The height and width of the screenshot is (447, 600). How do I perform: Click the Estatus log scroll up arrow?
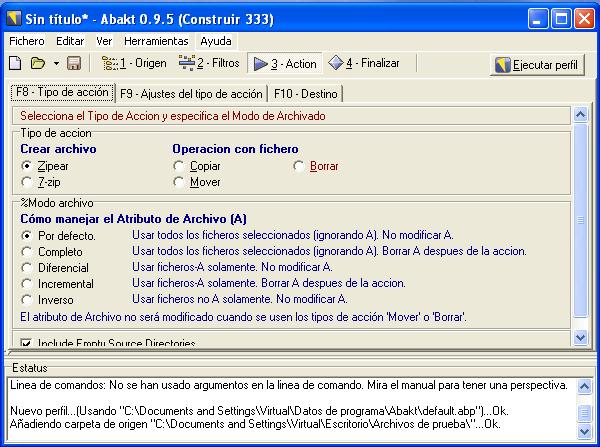pos(584,387)
